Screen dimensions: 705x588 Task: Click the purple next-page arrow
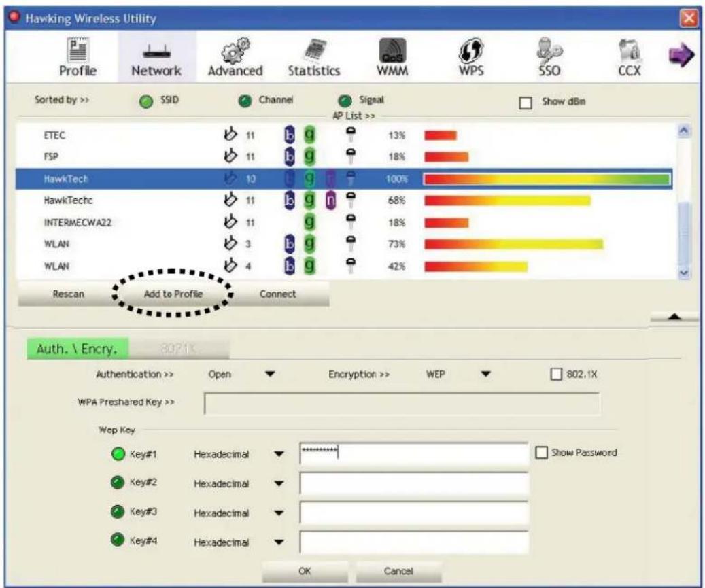click(681, 55)
